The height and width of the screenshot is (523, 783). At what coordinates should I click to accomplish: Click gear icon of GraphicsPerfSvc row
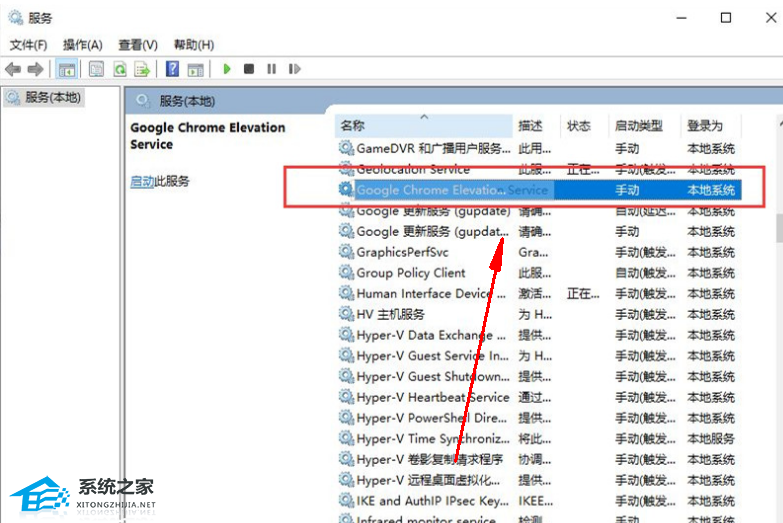pyautogui.click(x=346, y=251)
